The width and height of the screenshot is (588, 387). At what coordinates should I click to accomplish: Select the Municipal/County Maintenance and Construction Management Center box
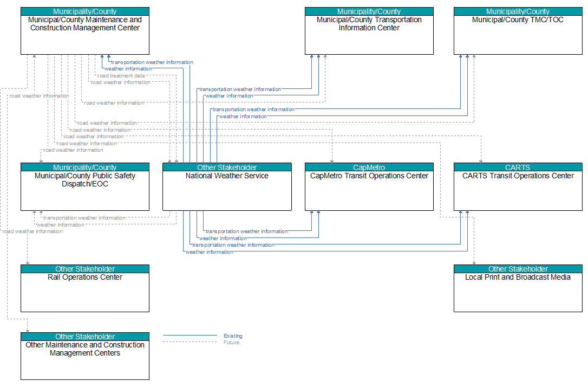(85, 31)
